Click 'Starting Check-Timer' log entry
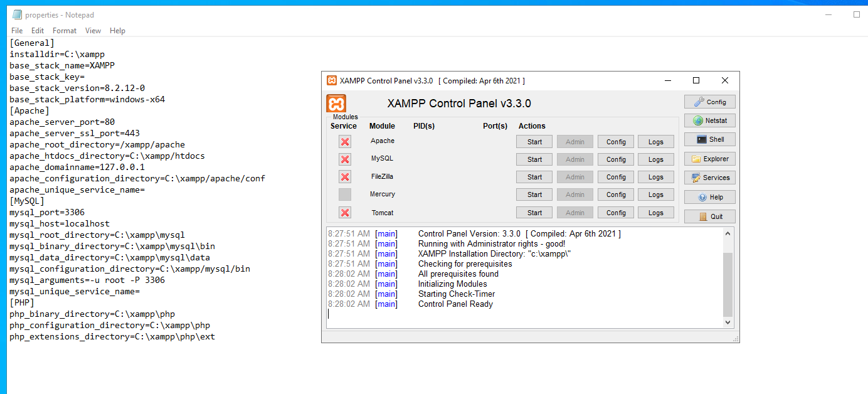This screenshot has width=868, height=394. click(457, 294)
